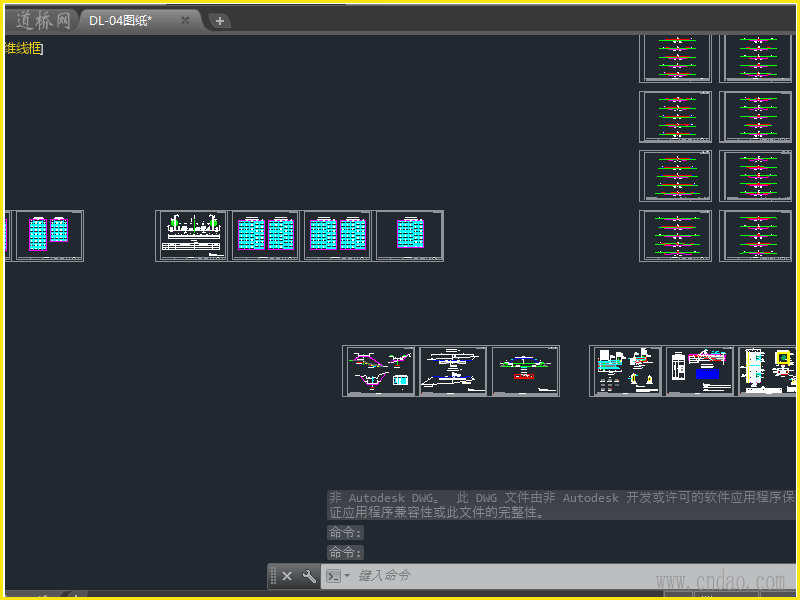
Task: Select sheet with solid blue filled rectangle
Action: pos(698,371)
